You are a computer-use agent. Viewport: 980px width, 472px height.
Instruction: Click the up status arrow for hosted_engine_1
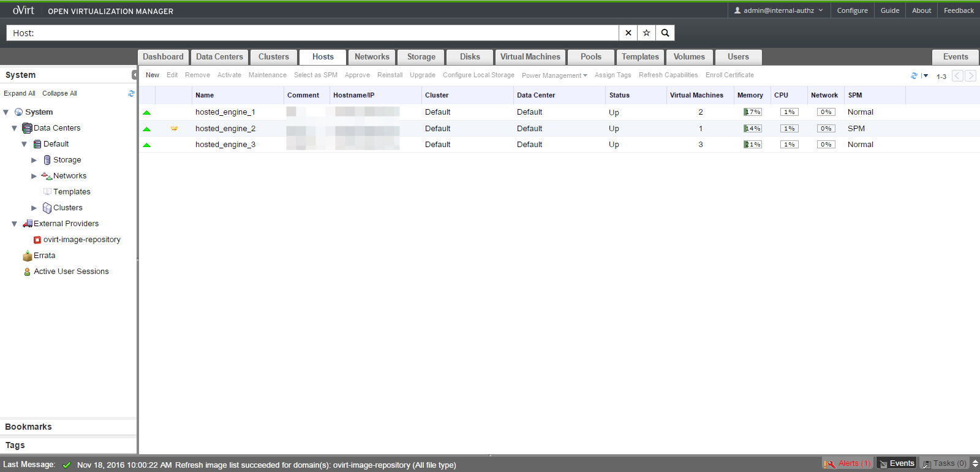pyautogui.click(x=147, y=113)
